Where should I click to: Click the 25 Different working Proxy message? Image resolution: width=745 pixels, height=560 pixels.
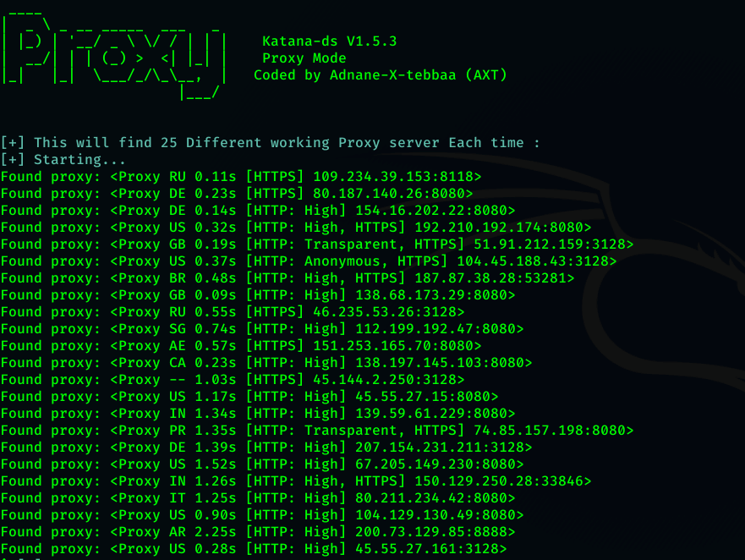[270, 143]
